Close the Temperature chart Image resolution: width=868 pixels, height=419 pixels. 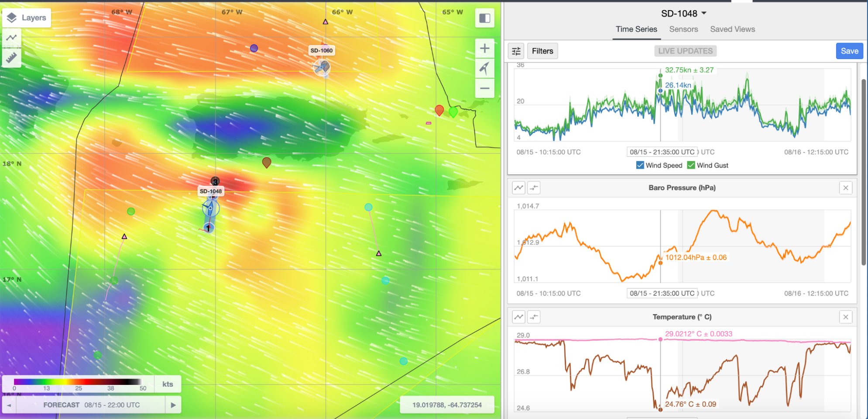pyautogui.click(x=846, y=317)
